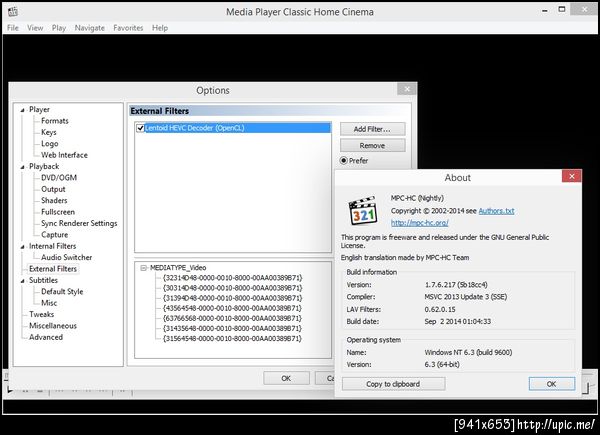Select Shaders in the options tree
Screen dimensions: 600x435
point(54,201)
